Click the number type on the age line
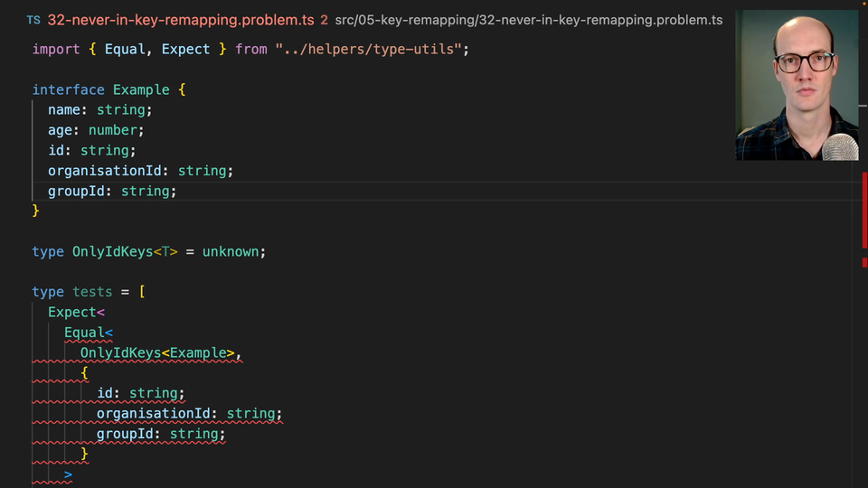The height and width of the screenshot is (488, 868). tap(113, 130)
